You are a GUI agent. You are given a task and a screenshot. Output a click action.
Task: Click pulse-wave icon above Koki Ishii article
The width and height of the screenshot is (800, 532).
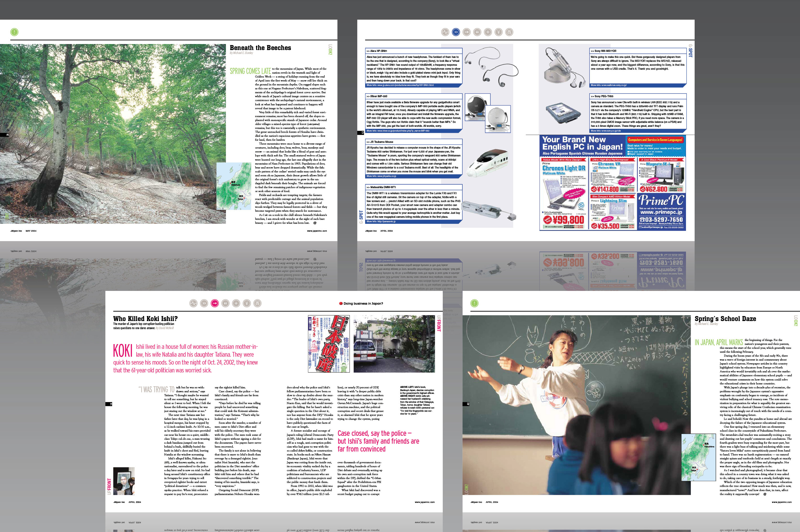pos(193,303)
